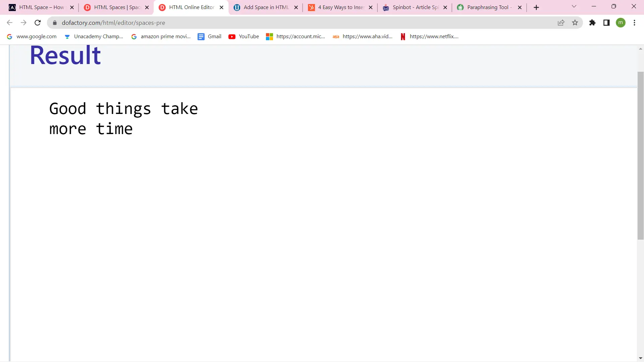Click the page reload refresh button
644x362 pixels.
(38, 22)
